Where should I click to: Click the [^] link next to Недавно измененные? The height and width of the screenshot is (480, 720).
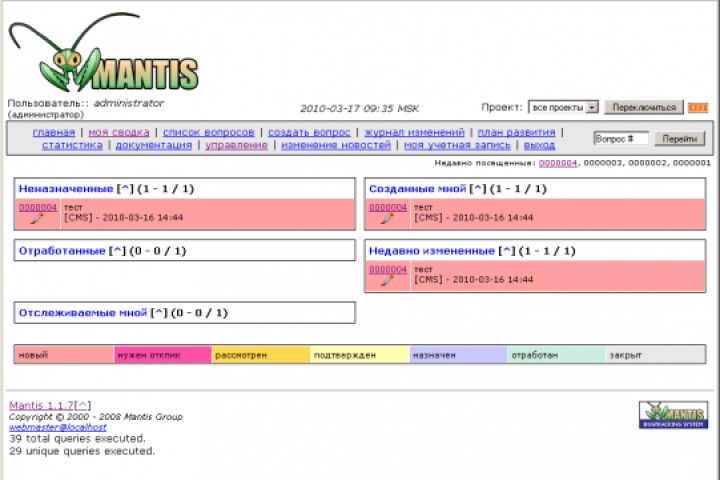click(506, 251)
